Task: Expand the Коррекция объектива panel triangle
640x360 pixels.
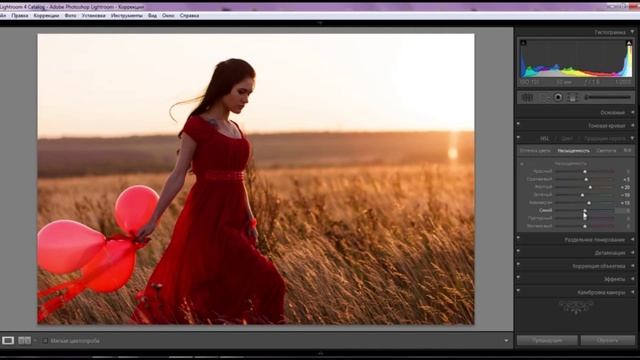Action: tap(632, 266)
